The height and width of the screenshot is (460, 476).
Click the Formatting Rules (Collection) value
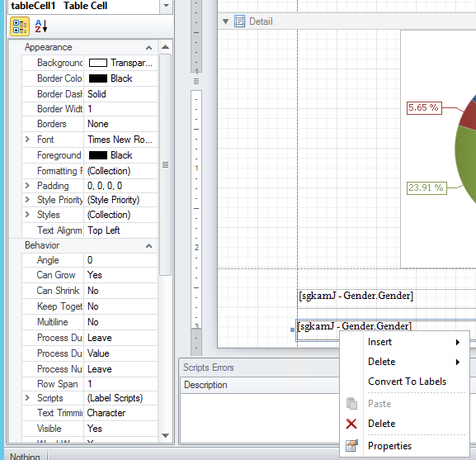[x=120, y=171]
